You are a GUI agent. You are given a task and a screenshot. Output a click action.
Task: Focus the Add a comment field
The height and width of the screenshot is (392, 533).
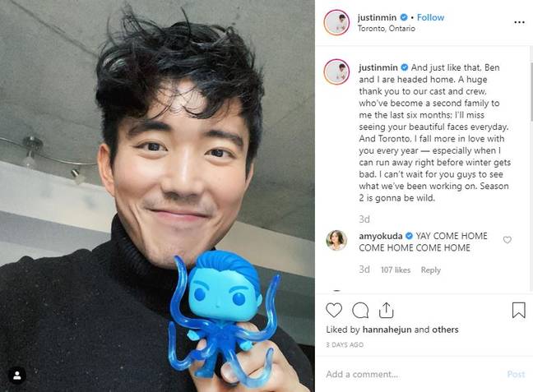coord(413,375)
